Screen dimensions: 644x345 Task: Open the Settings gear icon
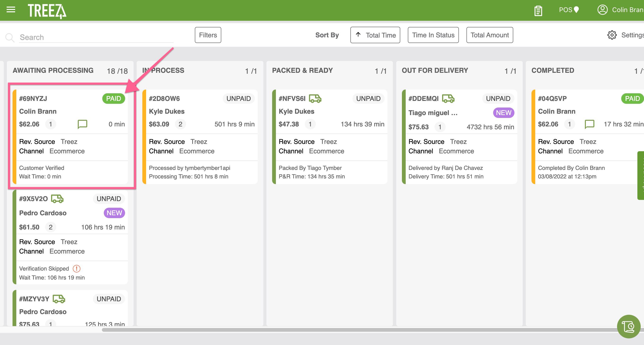tap(612, 35)
